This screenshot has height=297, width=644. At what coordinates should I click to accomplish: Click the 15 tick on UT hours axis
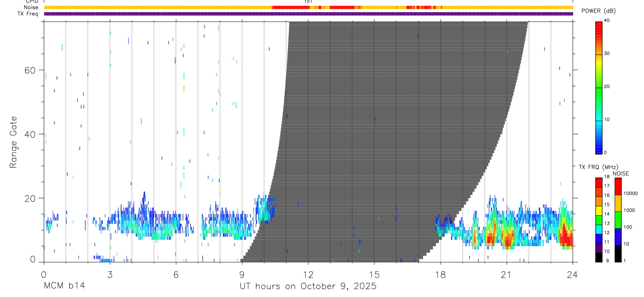[x=374, y=274]
